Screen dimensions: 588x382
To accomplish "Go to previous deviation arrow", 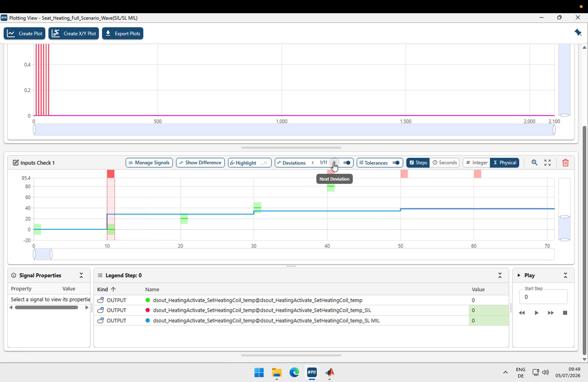I will (313, 163).
